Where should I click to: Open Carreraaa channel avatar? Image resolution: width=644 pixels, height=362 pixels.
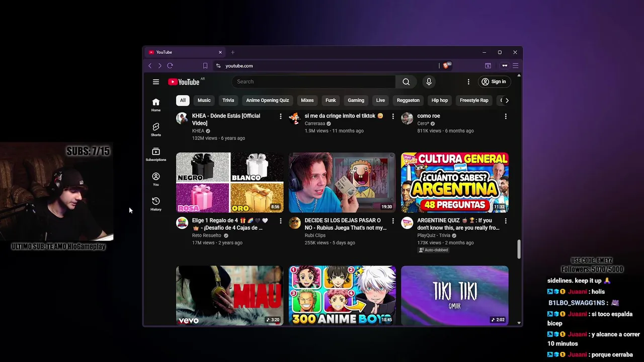click(294, 118)
